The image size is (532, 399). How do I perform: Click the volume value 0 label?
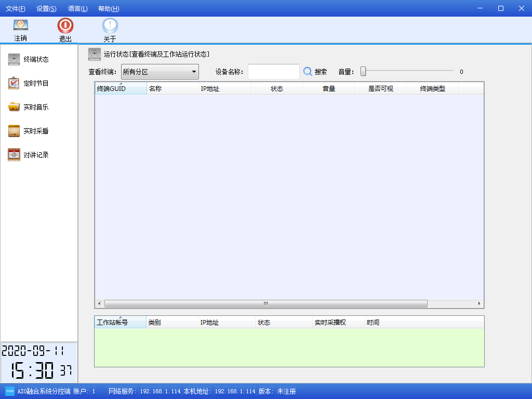[x=461, y=72]
